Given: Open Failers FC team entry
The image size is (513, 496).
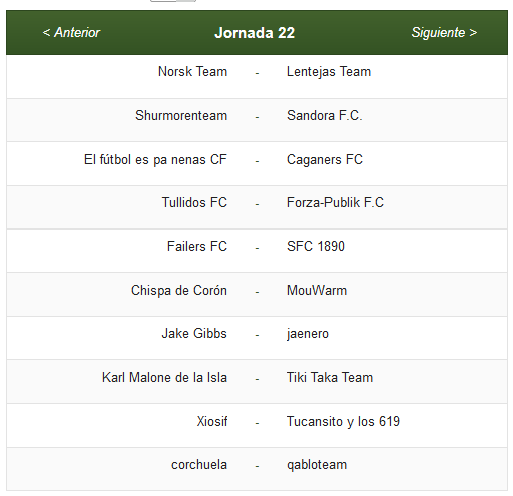Looking at the screenshot, I should 197,246.
